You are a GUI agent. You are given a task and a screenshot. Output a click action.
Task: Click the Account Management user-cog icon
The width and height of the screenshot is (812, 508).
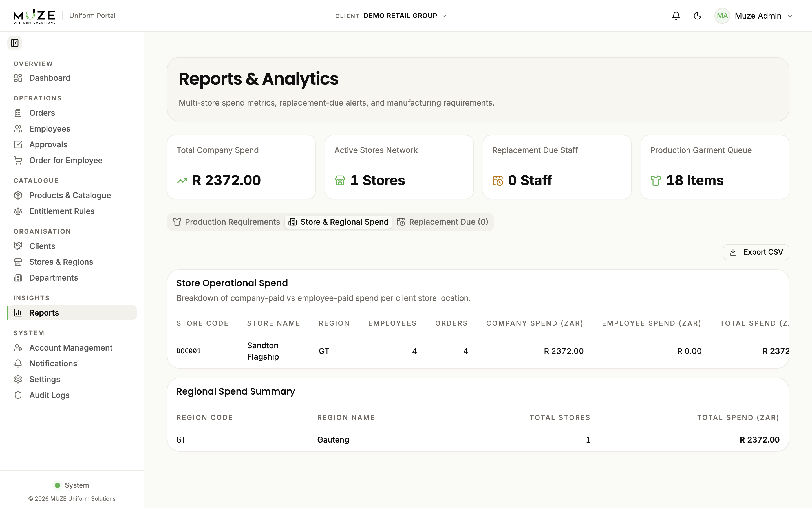click(18, 348)
